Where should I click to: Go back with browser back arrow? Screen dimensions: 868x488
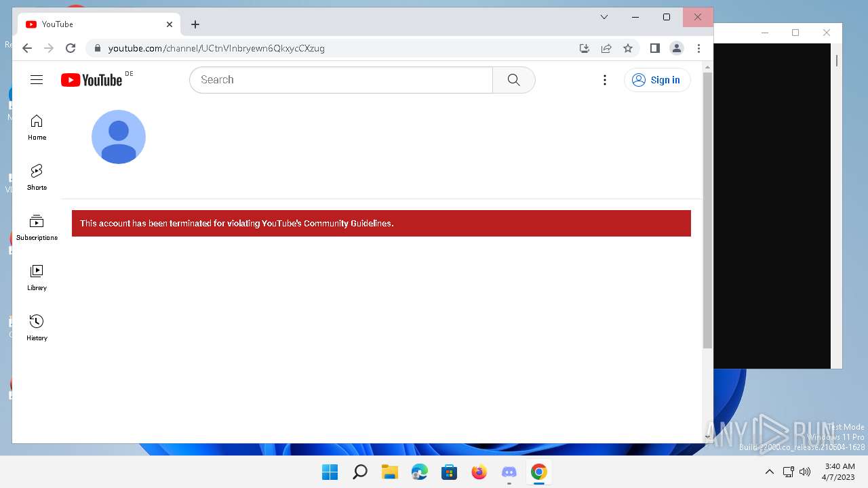pos(27,48)
